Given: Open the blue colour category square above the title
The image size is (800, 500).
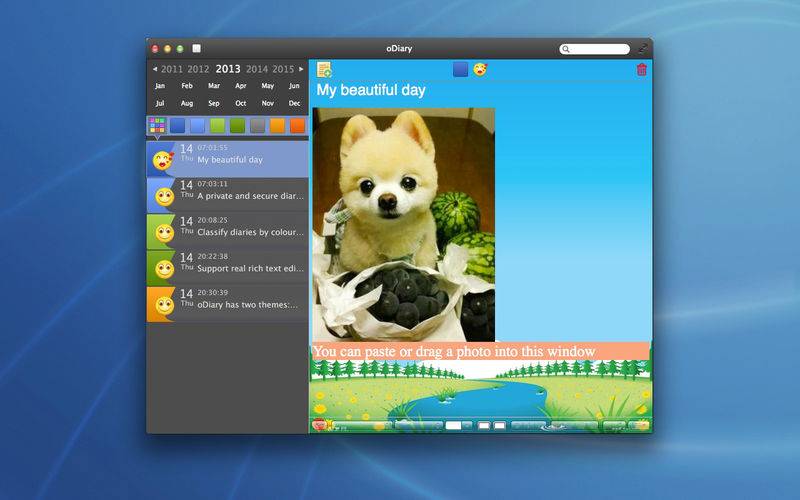Looking at the screenshot, I should pyautogui.click(x=460, y=69).
